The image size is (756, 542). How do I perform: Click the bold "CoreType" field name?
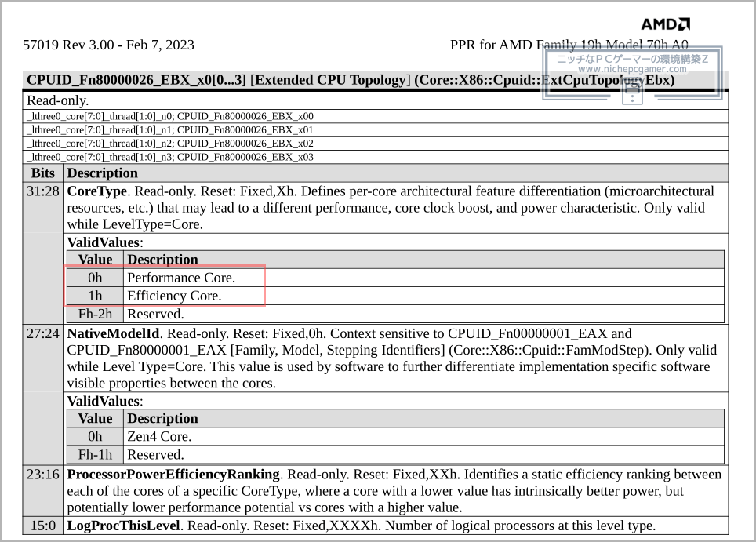click(97, 191)
